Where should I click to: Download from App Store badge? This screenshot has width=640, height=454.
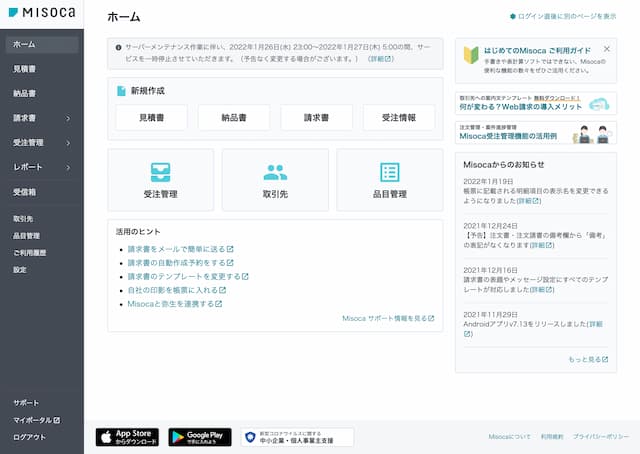coord(127,437)
